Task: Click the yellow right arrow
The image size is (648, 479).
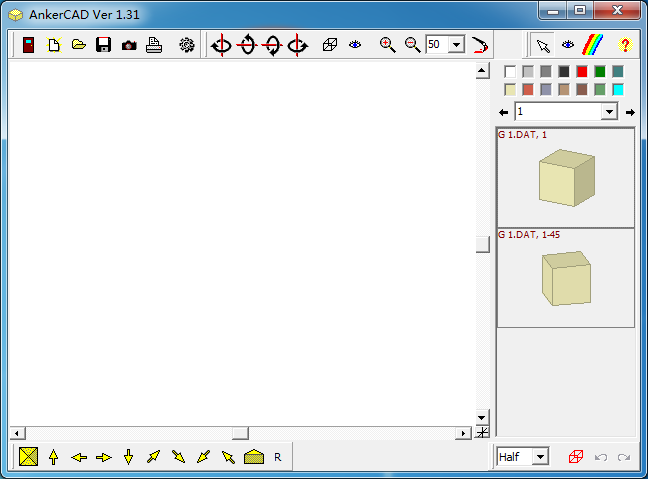Action: pos(103,457)
